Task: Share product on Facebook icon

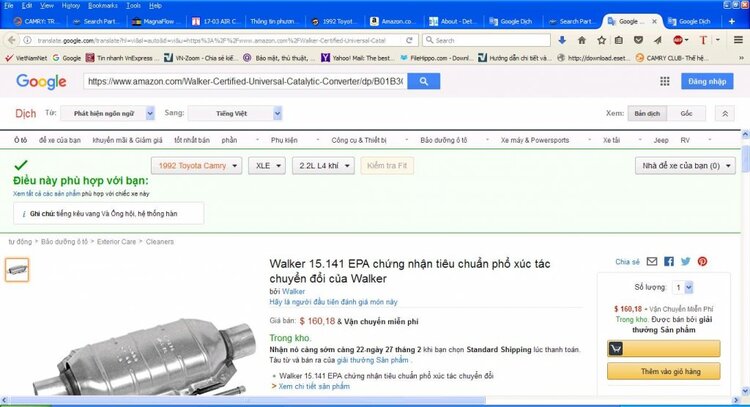Action: point(669,262)
